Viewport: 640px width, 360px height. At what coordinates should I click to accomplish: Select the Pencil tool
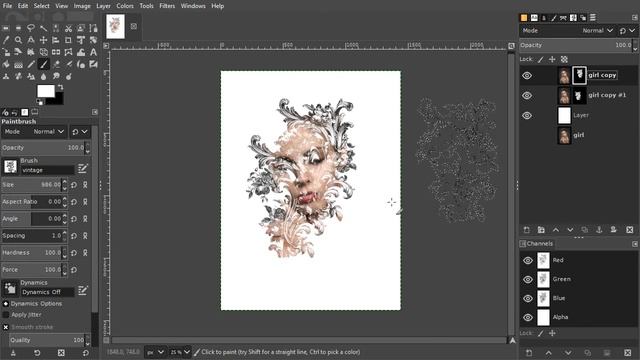coord(31,64)
